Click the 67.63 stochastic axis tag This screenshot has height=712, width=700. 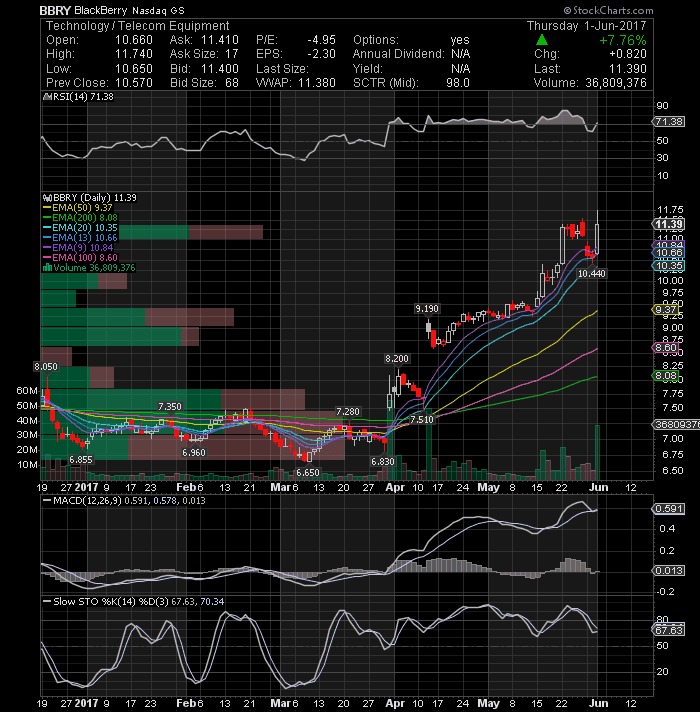click(x=668, y=630)
